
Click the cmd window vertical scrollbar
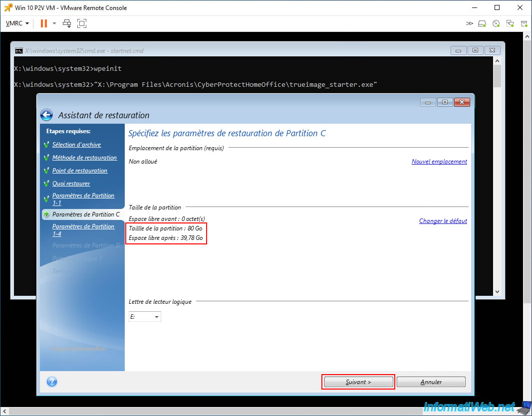497,176
